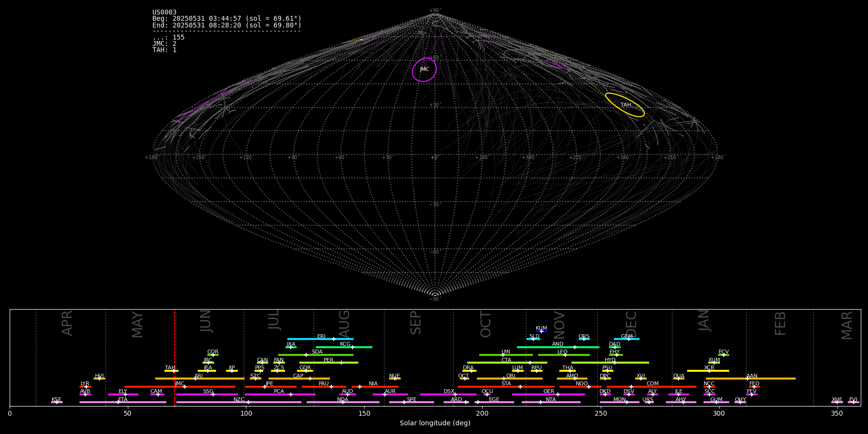
Task: Click the DEC month label
Action: (x=631, y=324)
